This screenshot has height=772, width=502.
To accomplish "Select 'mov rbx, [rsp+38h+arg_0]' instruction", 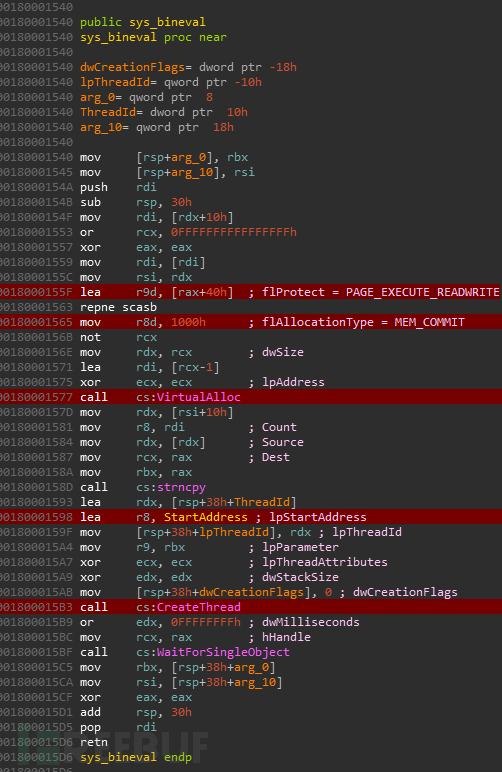I will pos(178,668).
